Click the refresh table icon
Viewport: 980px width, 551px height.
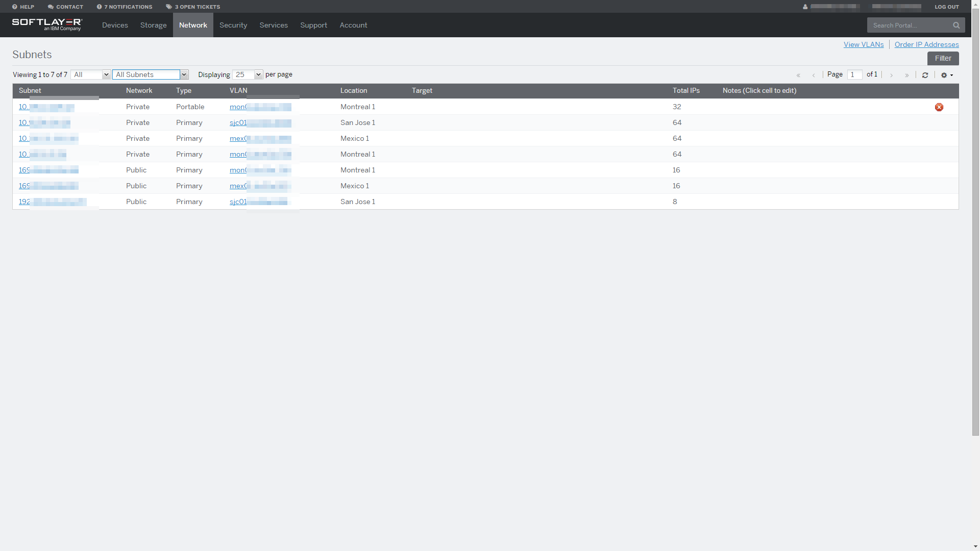[x=925, y=75]
